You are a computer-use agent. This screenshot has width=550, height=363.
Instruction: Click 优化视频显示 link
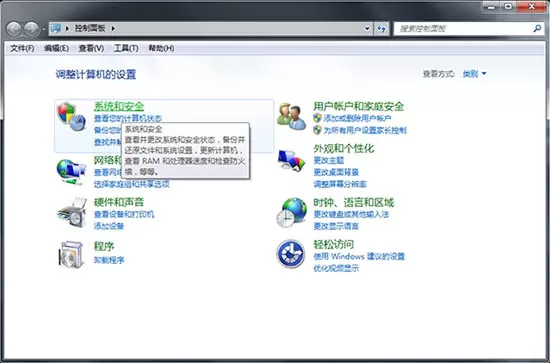336,269
